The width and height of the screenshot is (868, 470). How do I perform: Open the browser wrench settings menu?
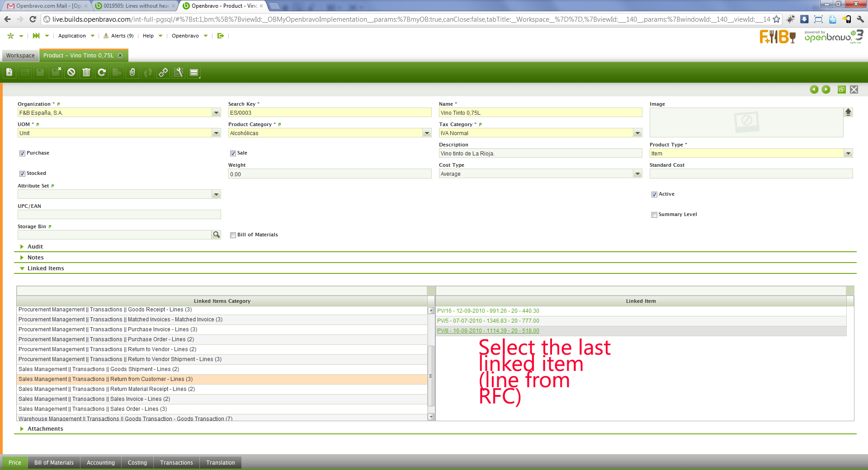point(860,19)
